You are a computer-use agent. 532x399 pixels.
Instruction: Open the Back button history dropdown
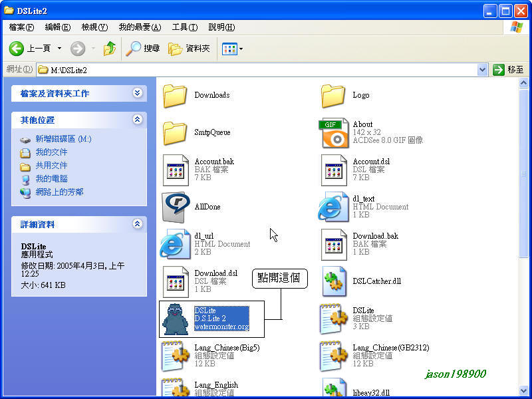(59, 49)
